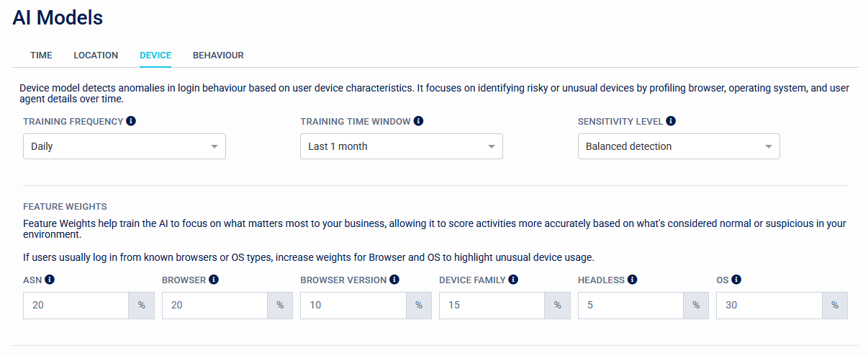Switch to the Time tab

[x=41, y=55]
